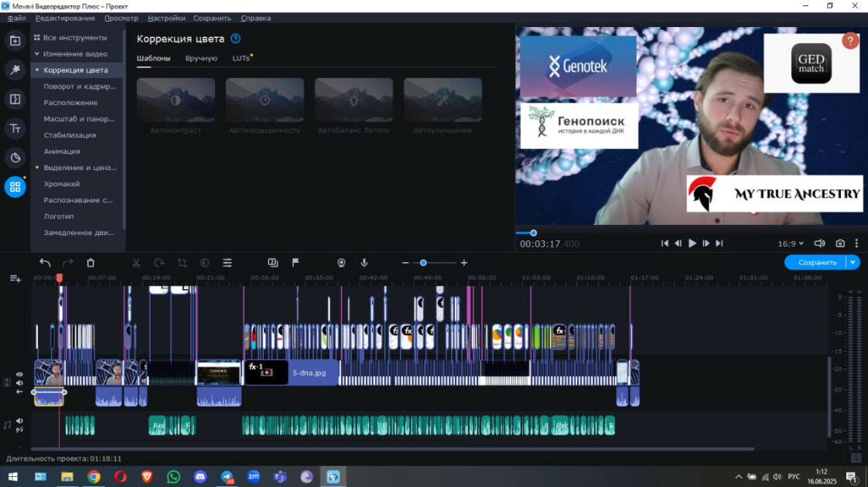Click the red question mark help bubble in preview
Viewport: 868px width, 487px height.
(x=850, y=41)
